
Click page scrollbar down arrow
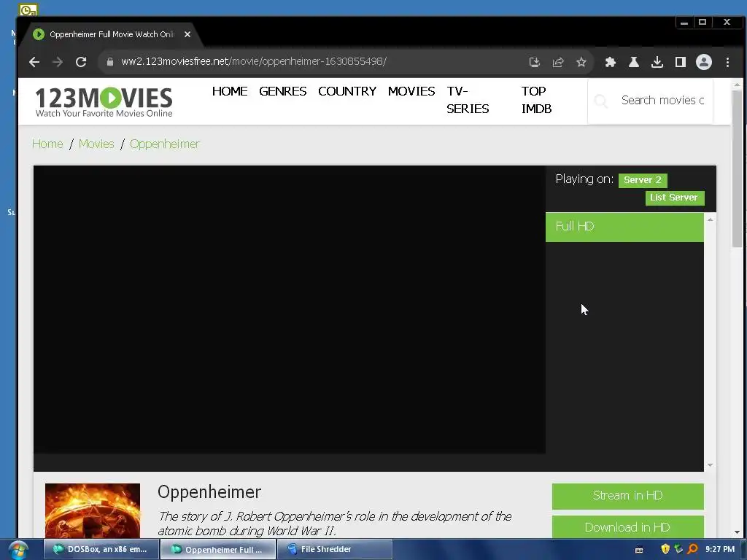(x=737, y=532)
